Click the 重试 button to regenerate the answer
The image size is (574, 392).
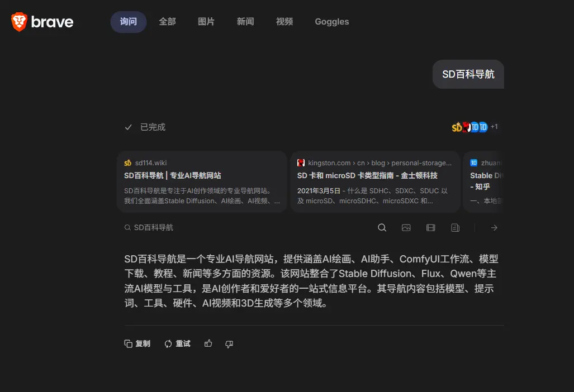pyautogui.click(x=177, y=343)
